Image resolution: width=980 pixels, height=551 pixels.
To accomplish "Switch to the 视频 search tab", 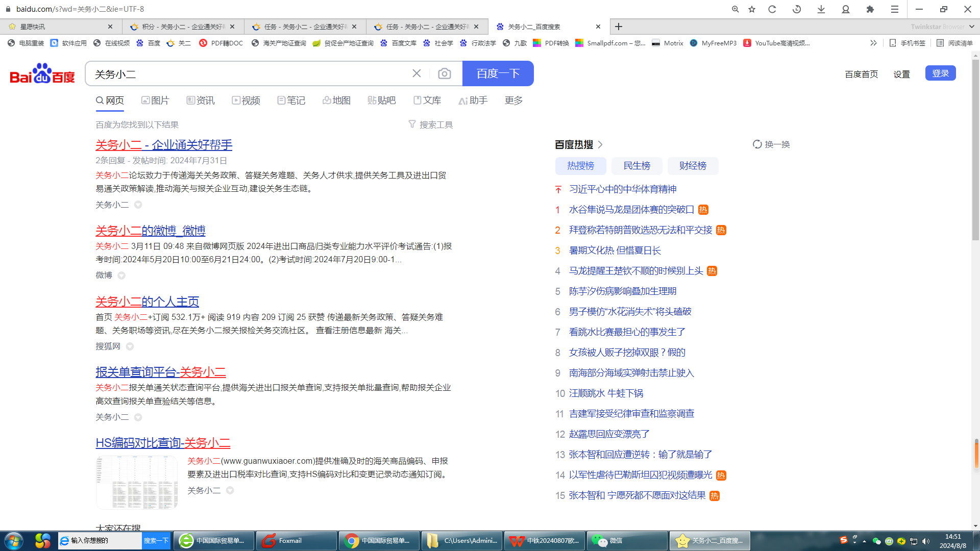I will pos(246,101).
